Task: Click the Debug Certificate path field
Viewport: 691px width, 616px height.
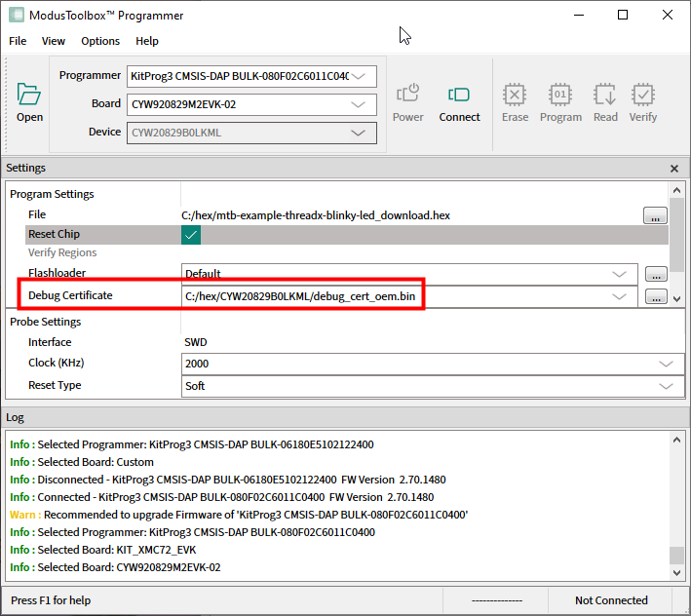Action: tap(390, 297)
